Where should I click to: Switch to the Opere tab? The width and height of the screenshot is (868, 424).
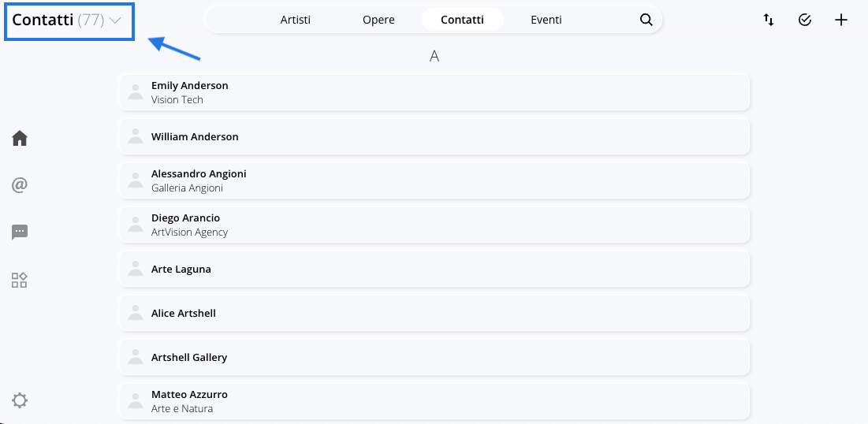pos(378,20)
